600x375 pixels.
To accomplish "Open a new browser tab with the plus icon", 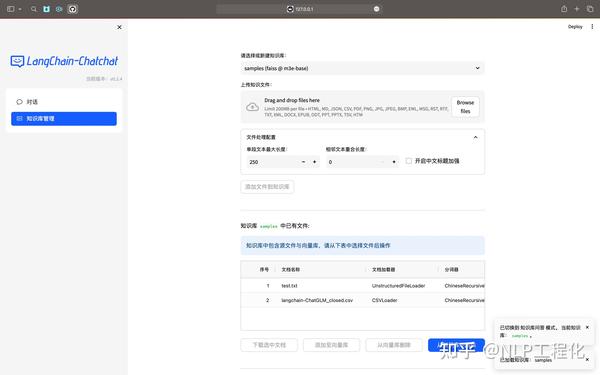I will coord(577,9).
